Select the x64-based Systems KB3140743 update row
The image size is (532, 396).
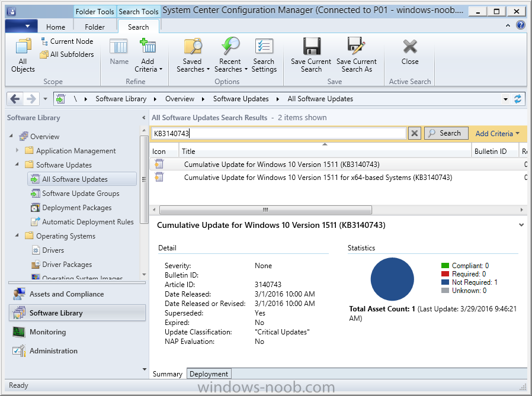pos(338,178)
